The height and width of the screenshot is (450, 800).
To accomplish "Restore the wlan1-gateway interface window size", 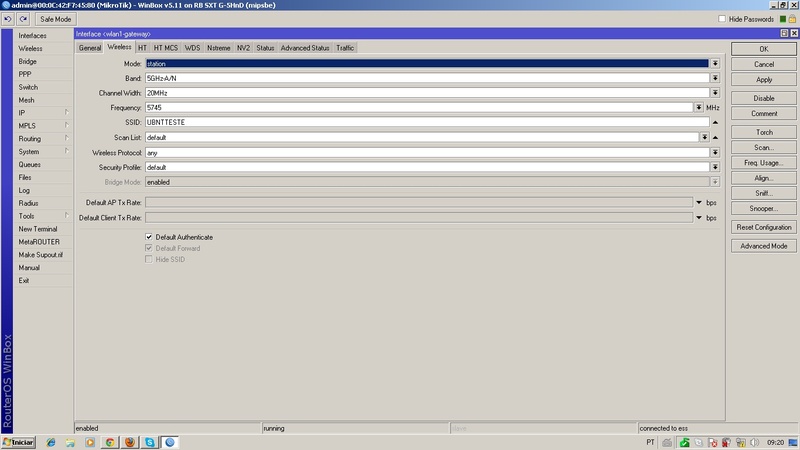I will pyautogui.click(x=784, y=33).
